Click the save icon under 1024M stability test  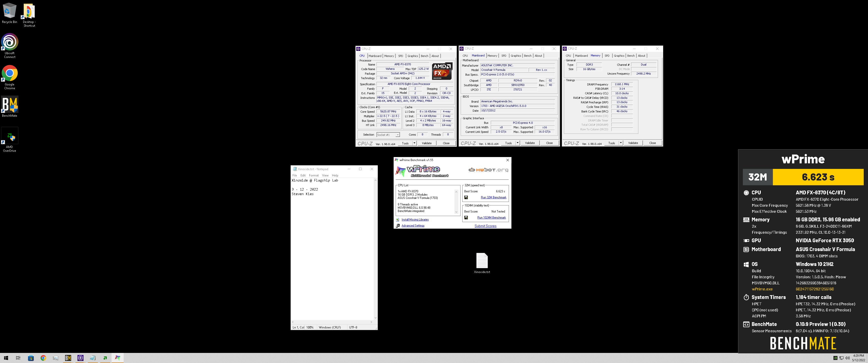(x=466, y=218)
